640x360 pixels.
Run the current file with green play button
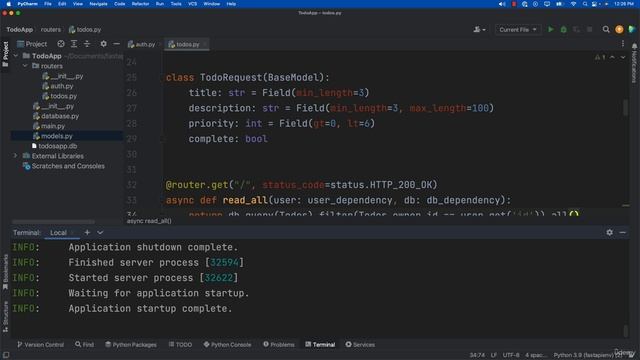(x=551, y=29)
